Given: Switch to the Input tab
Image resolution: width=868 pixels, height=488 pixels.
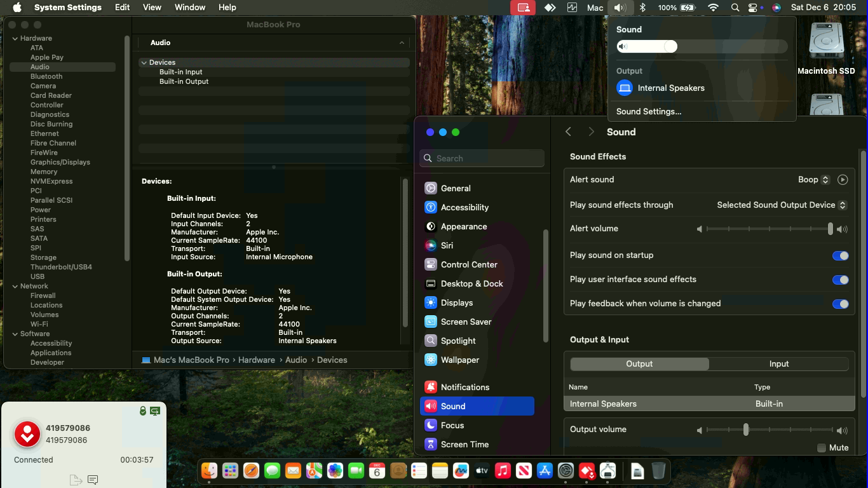Looking at the screenshot, I should (x=778, y=364).
